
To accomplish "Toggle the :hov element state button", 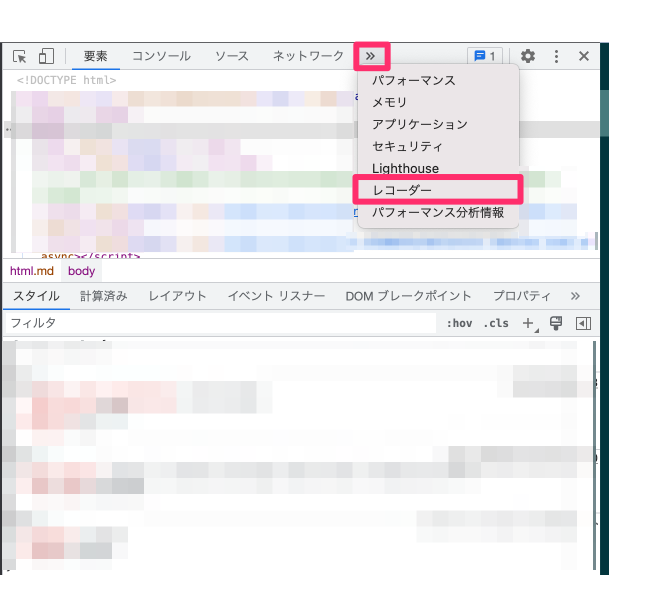I will [x=459, y=323].
